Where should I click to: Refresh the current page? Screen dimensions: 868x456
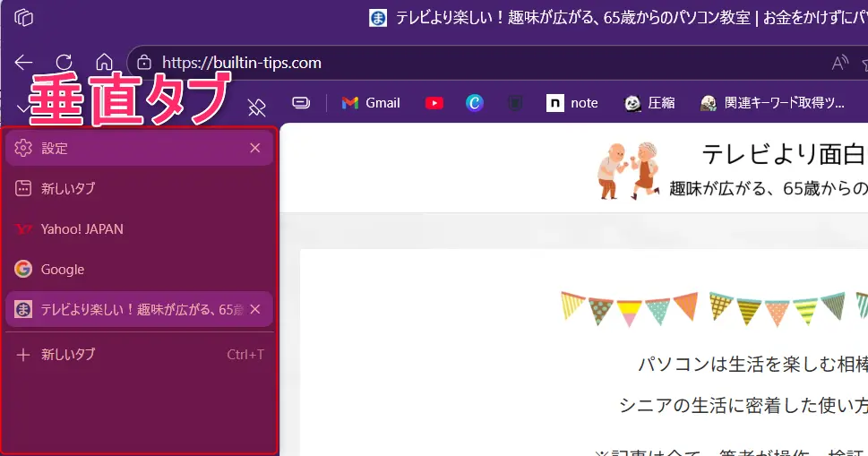pyautogui.click(x=64, y=63)
